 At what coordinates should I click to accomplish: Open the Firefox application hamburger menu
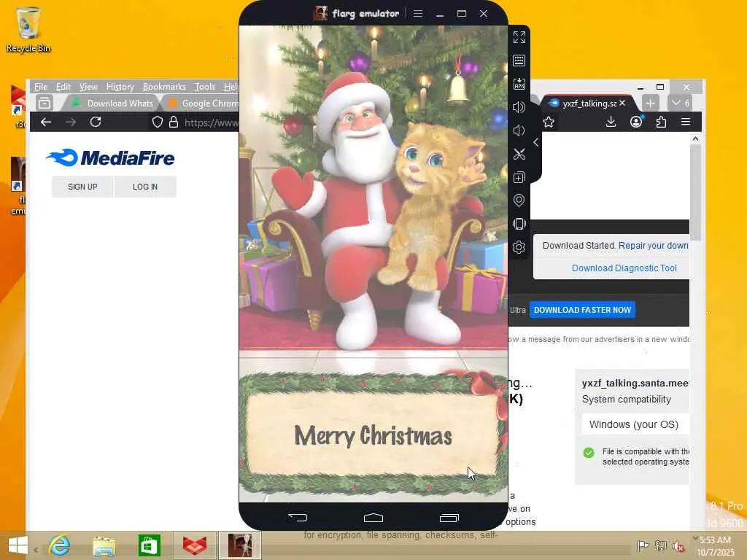pos(686,122)
